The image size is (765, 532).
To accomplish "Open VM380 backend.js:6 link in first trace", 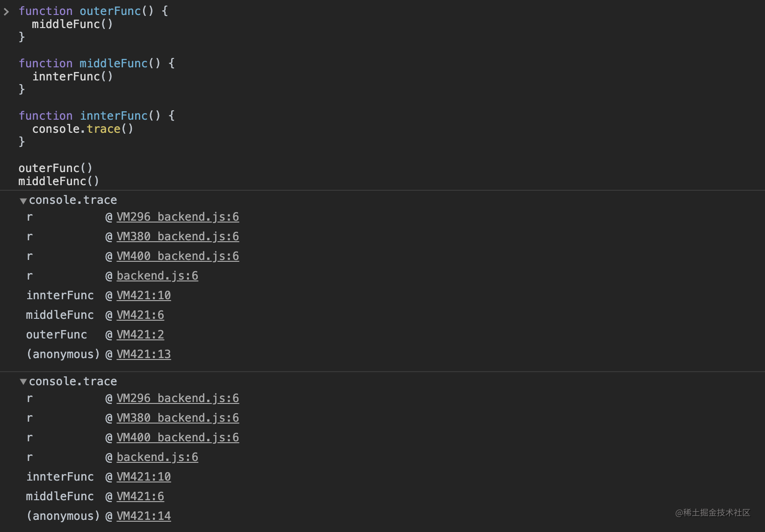I will point(178,237).
